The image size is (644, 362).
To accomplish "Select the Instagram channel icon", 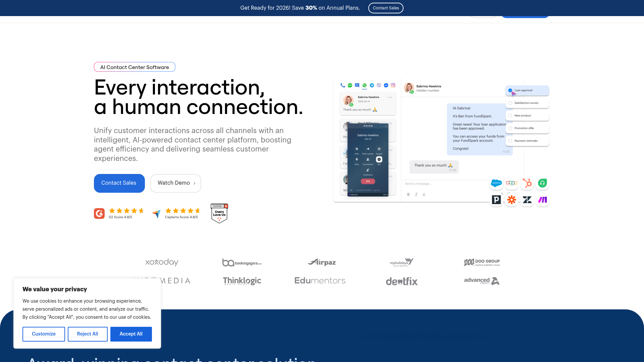I will (x=393, y=85).
